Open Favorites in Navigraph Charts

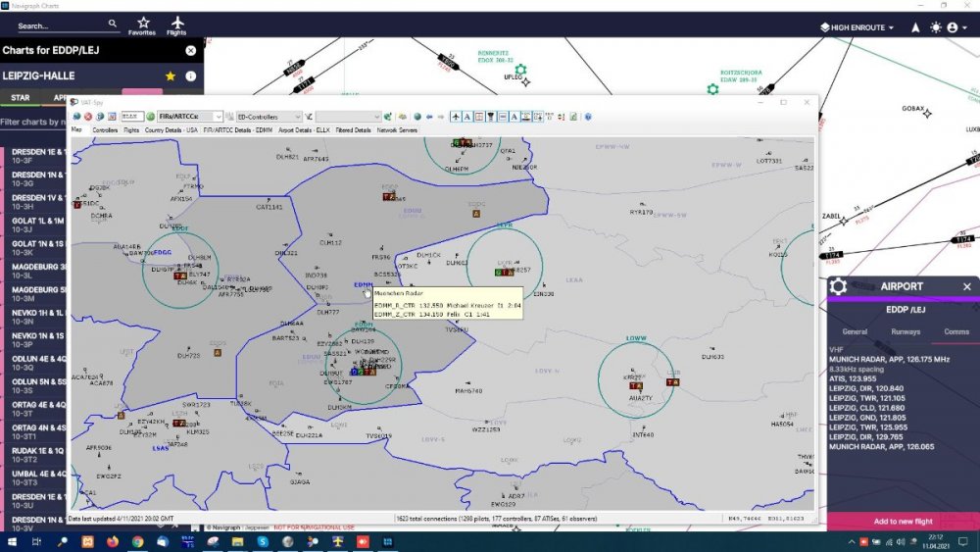click(143, 25)
